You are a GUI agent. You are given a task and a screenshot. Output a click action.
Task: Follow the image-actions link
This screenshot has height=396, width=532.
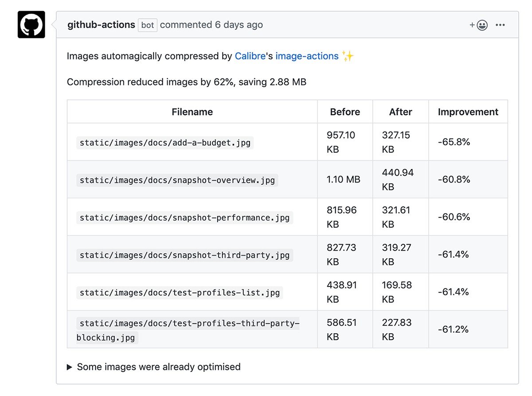(x=306, y=56)
